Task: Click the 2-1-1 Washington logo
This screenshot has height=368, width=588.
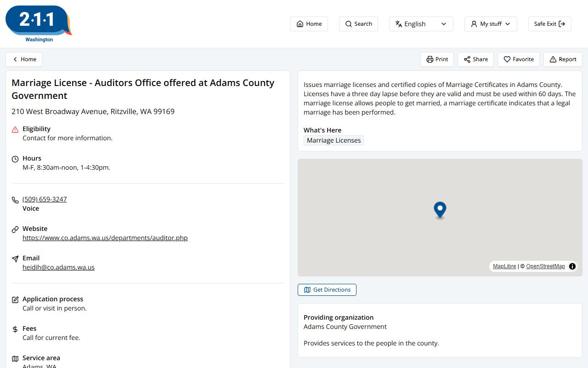Action: (x=39, y=24)
